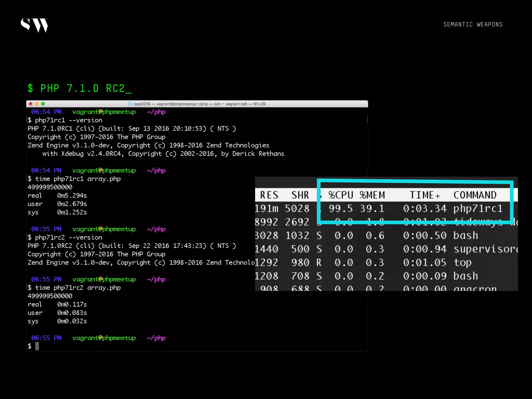
Task: Click the bash row with time 0:00.50
Action: click(x=465, y=235)
